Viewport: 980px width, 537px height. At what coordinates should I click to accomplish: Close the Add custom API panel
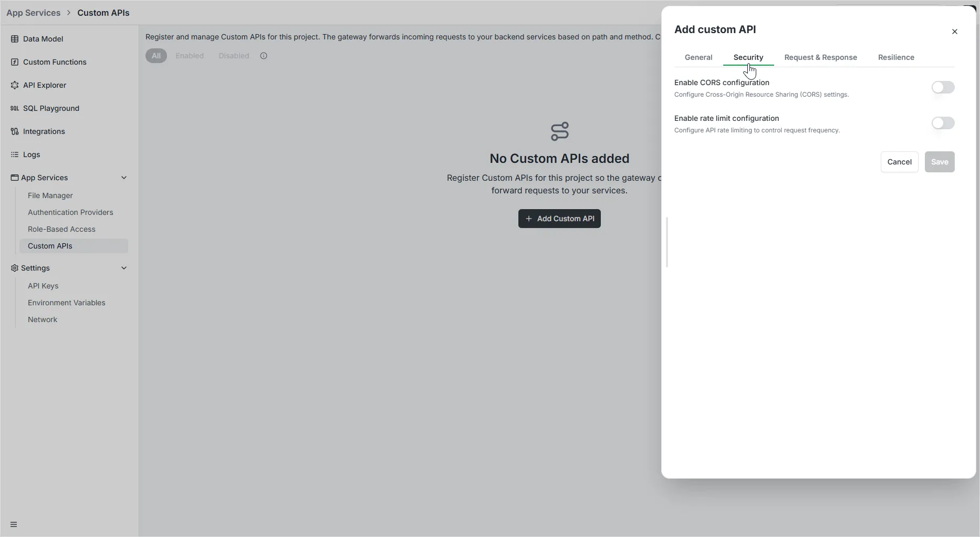pyautogui.click(x=954, y=32)
